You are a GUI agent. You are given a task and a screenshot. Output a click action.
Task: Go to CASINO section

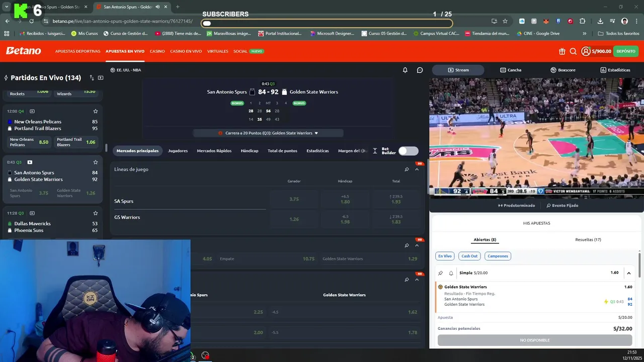[x=157, y=51]
